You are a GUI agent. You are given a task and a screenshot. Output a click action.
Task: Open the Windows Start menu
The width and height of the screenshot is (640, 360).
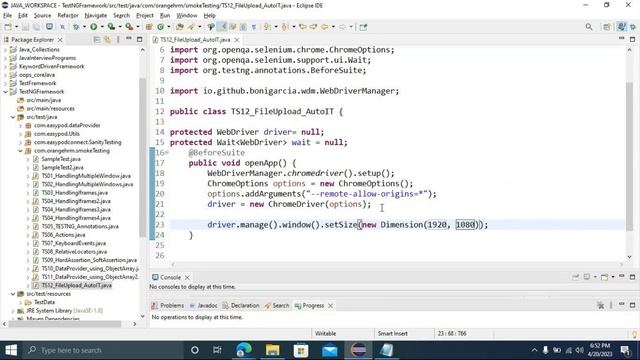(11, 350)
